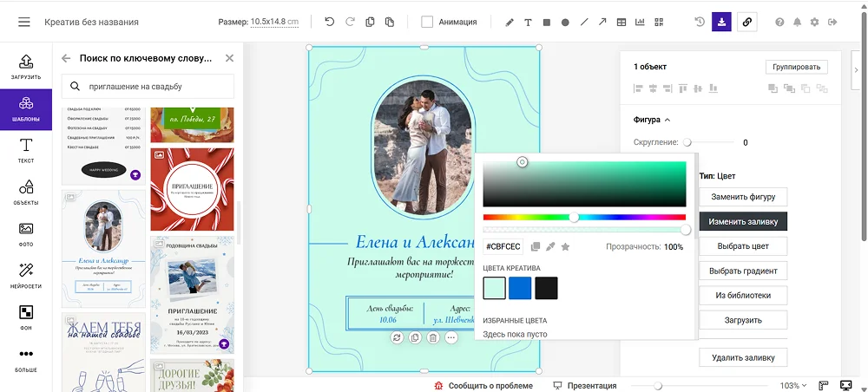Open the hamburger main menu

coord(23,23)
